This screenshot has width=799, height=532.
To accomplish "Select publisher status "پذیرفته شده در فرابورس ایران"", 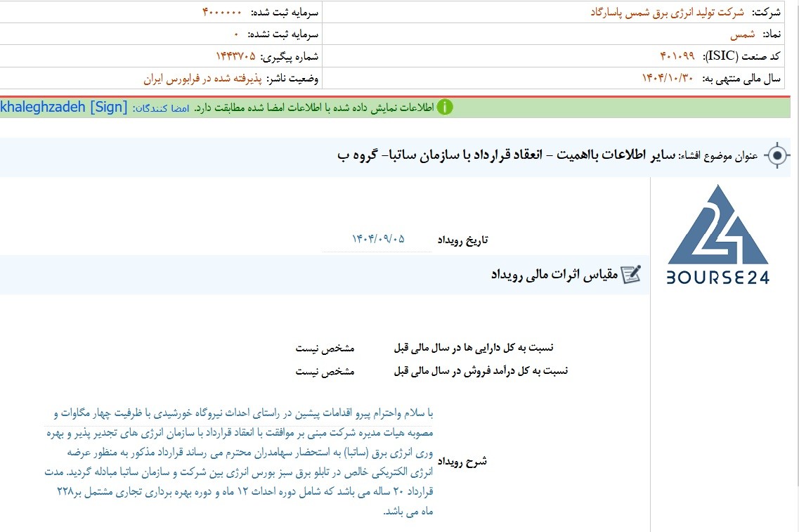I will (x=202, y=79).
